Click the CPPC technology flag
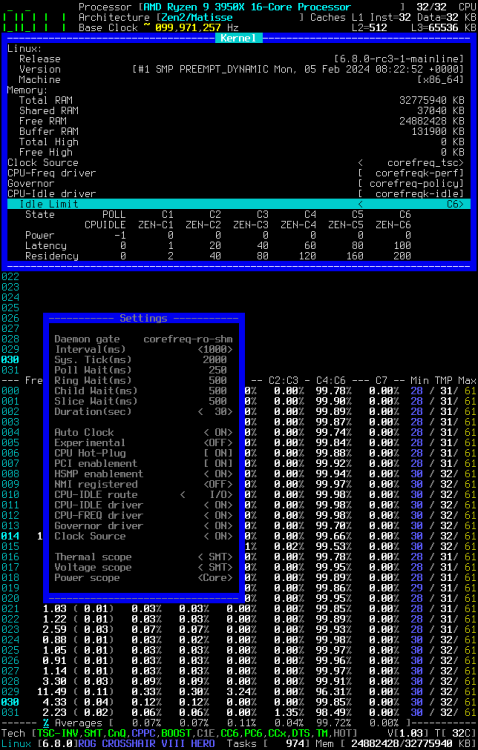 point(144,733)
